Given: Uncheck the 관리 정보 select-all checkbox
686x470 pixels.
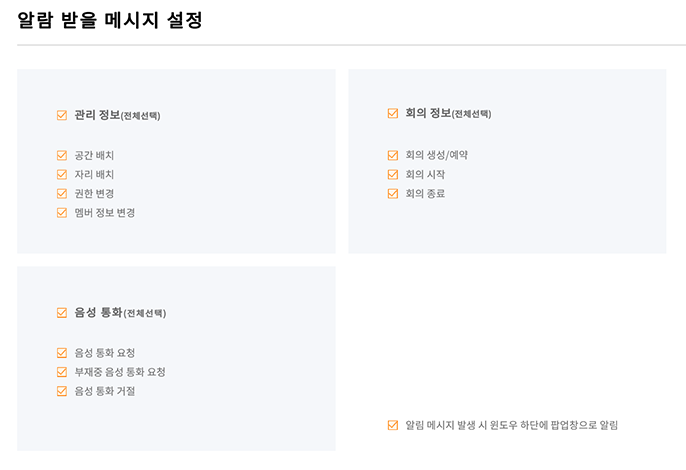Looking at the screenshot, I should [62, 115].
